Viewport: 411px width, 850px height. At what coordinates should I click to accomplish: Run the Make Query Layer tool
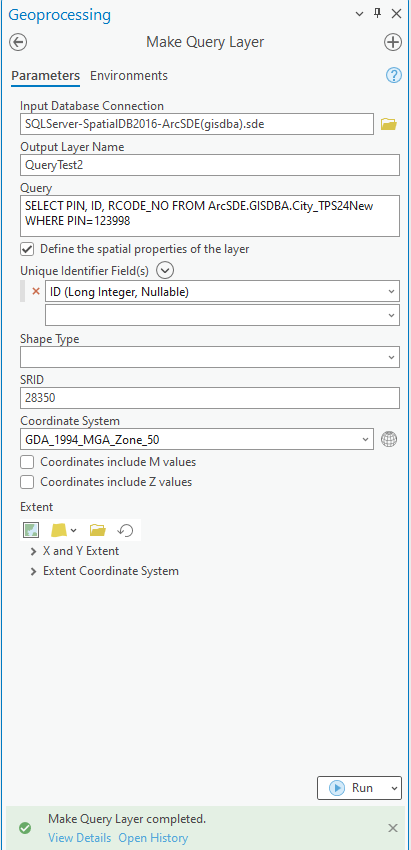351,788
